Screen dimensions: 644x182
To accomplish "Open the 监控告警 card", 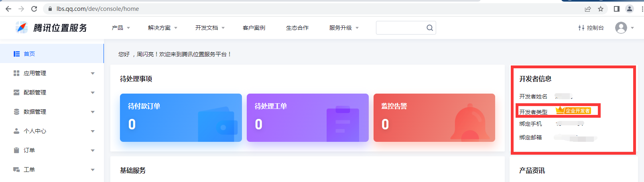I will click(434, 118).
